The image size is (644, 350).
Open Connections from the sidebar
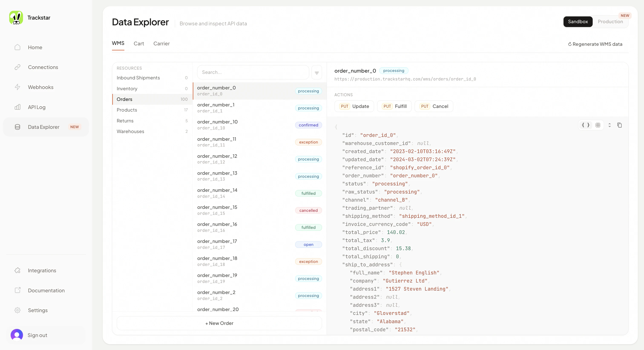(43, 67)
